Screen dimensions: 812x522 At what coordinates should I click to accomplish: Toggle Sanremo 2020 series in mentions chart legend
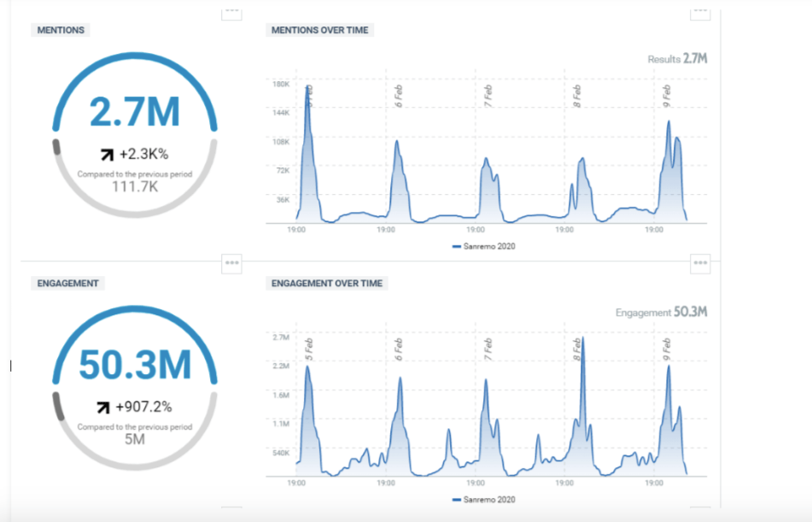coord(483,247)
